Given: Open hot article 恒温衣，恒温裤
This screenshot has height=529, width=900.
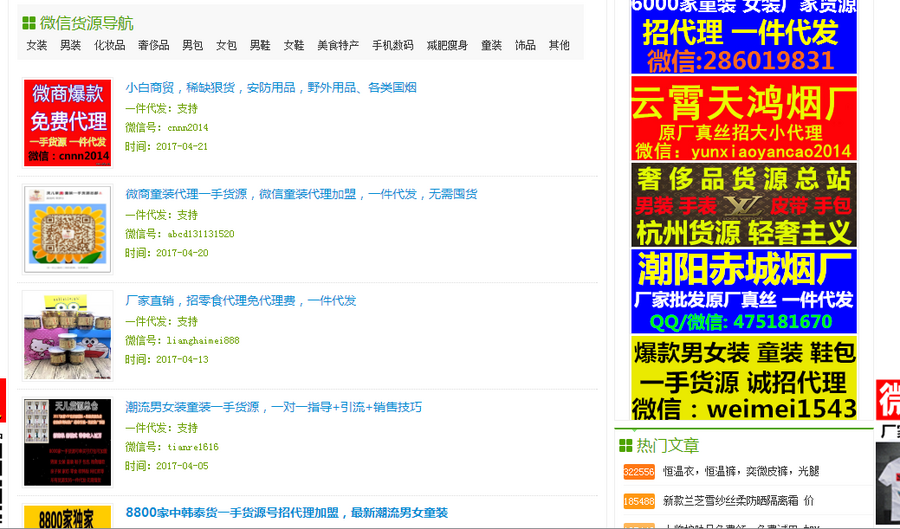Looking at the screenshot, I should (x=741, y=472).
